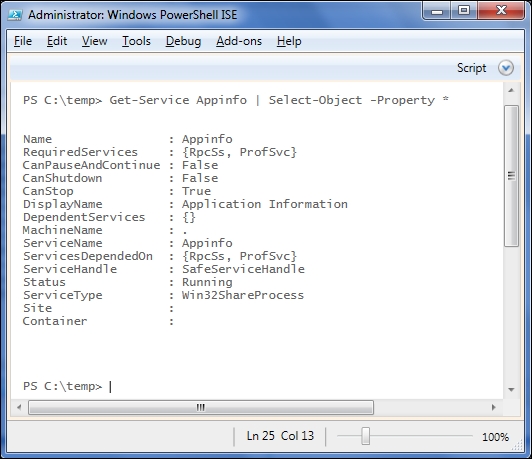Click the CanPauseAndContinue property name
This screenshot has height=459, width=532.
click(x=91, y=165)
